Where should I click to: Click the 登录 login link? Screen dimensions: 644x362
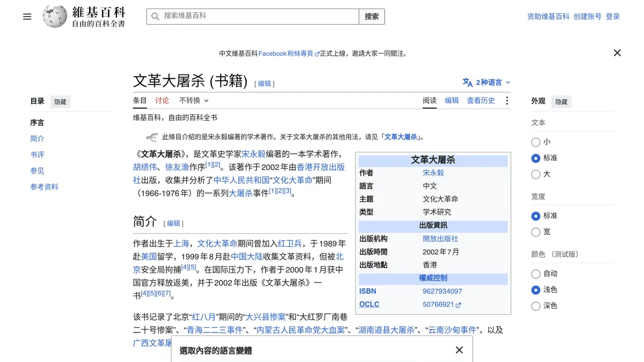(x=613, y=17)
